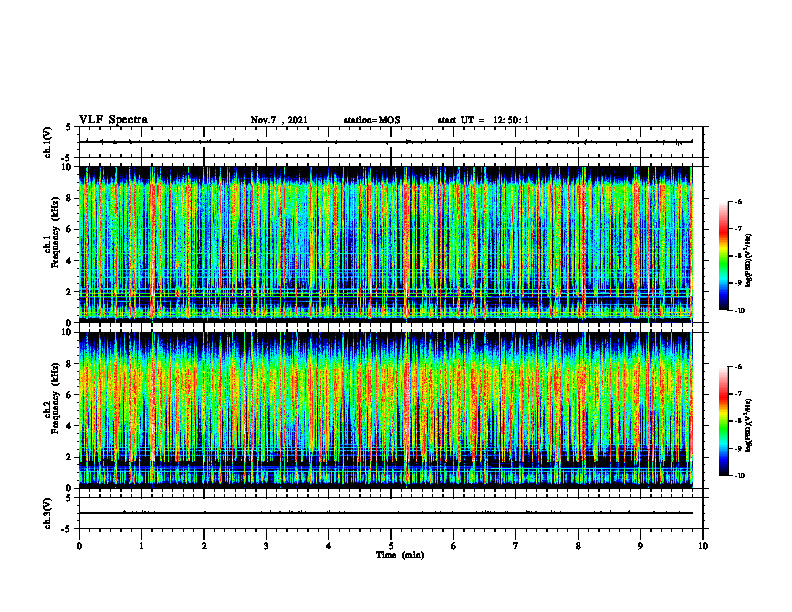Click the "-10" label on ch.2 color scale
This screenshot has height=612, width=792.
coord(740,475)
